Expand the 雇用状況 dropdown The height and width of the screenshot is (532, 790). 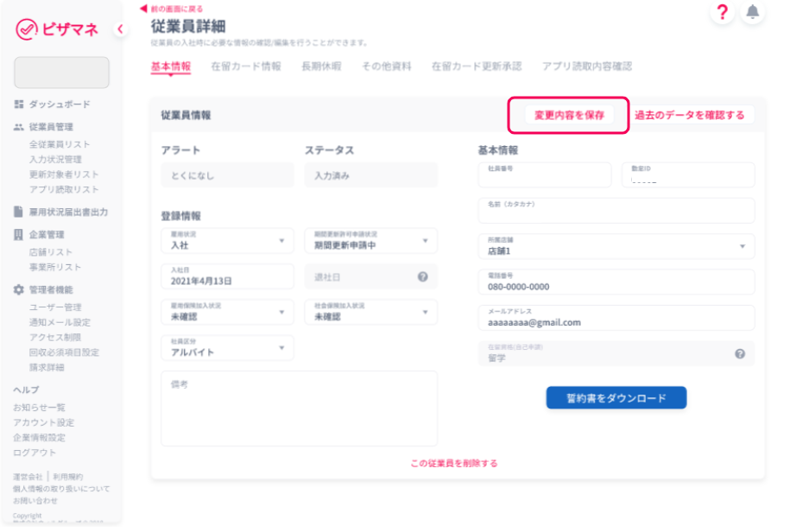pos(281,241)
